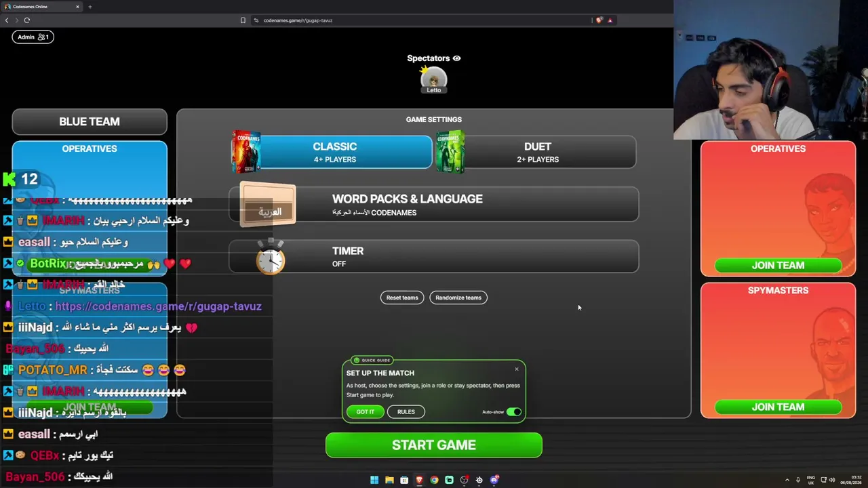This screenshot has width=868, height=488.
Task: Click Randomize teams
Action: [458, 298]
